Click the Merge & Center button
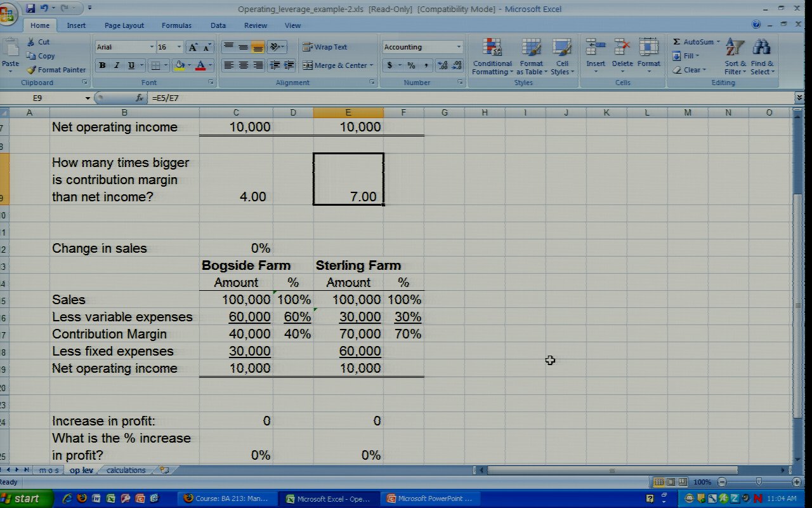The height and width of the screenshot is (508, 812). pyautogui.click(x=335, y=65)
